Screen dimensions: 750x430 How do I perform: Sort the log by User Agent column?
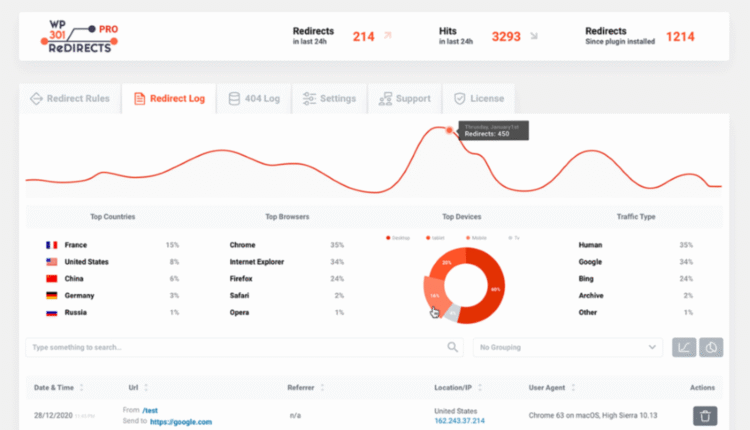[x=551, y=387]
